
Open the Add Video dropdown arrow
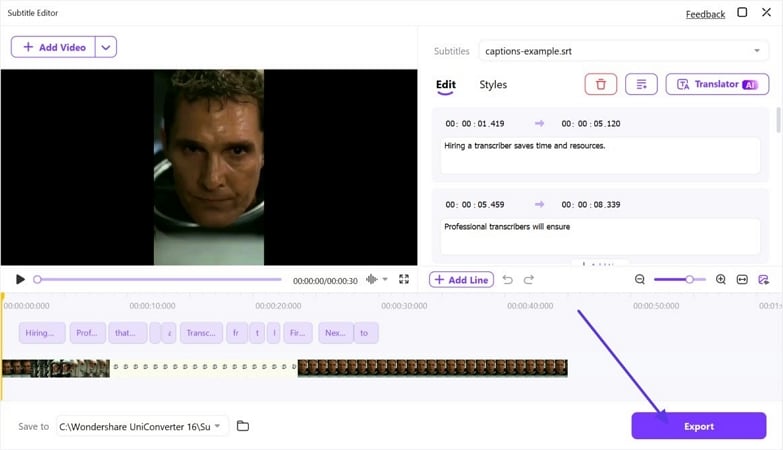106,47
